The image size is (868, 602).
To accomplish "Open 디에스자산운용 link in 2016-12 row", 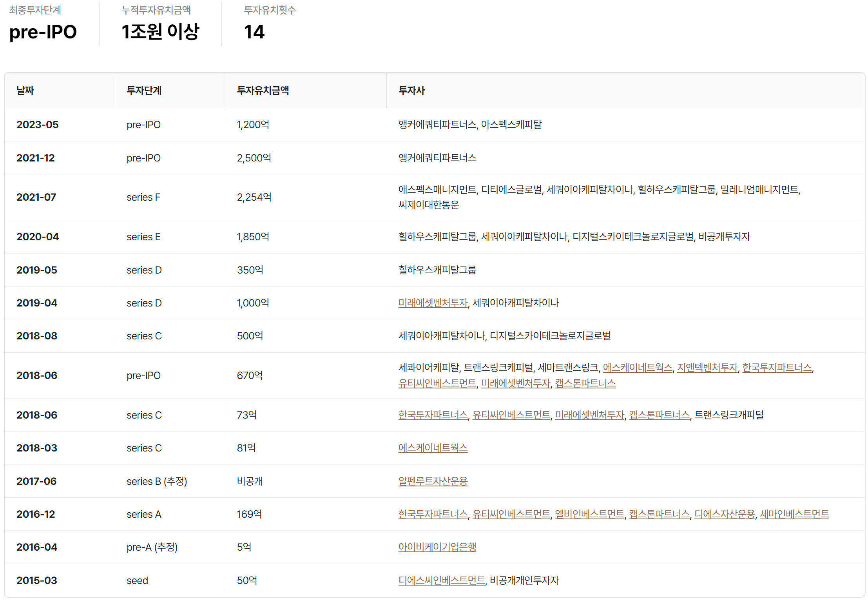I will [724, 514].
